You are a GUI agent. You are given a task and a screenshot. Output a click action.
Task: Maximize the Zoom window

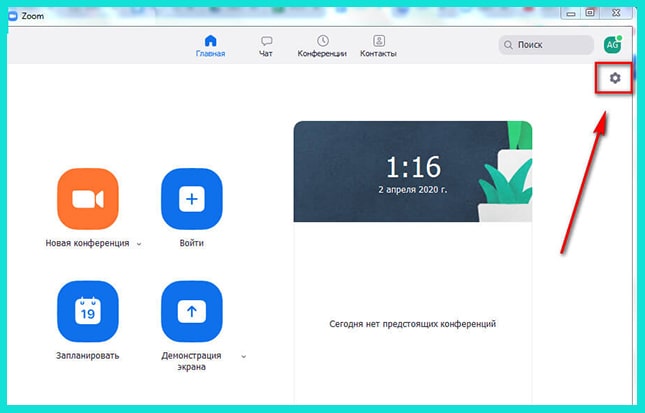point(590,13)
